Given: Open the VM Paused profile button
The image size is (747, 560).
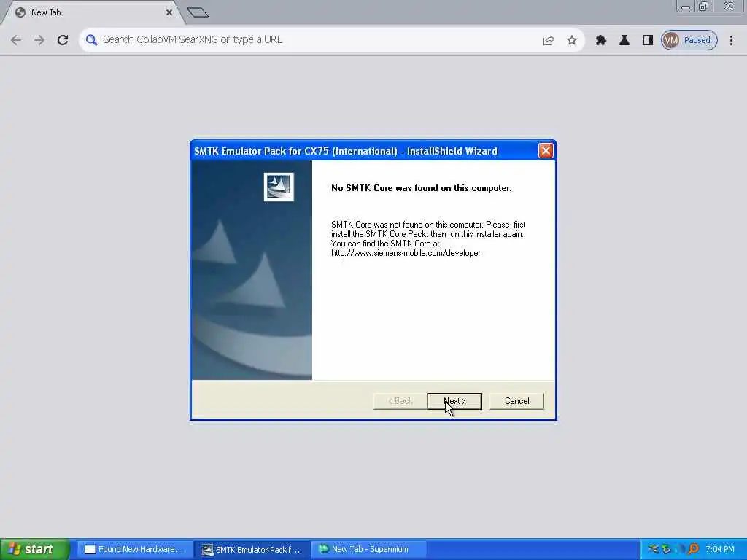Looking at the screenshot, I should pyautogui.click(x=689, y=41).
